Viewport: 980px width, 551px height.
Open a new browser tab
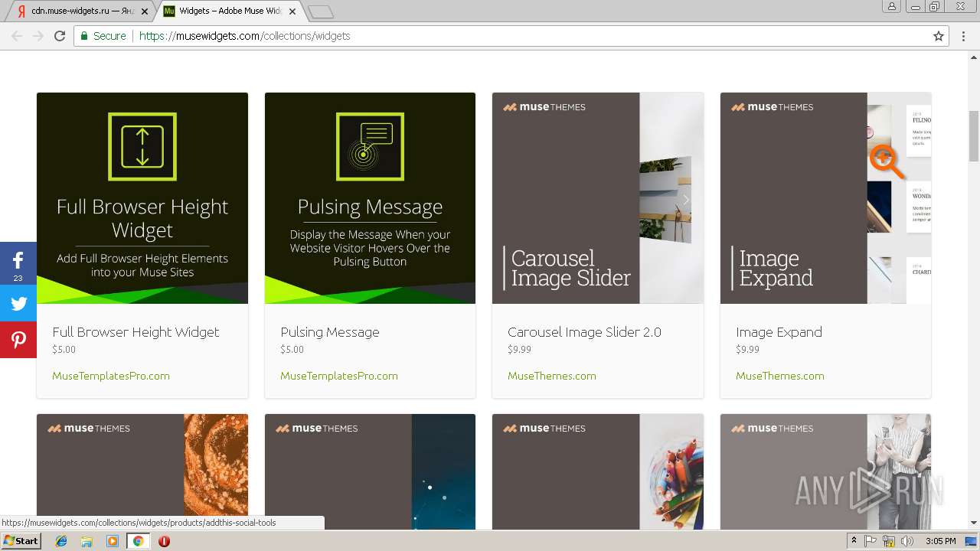[x=321, y=11]
